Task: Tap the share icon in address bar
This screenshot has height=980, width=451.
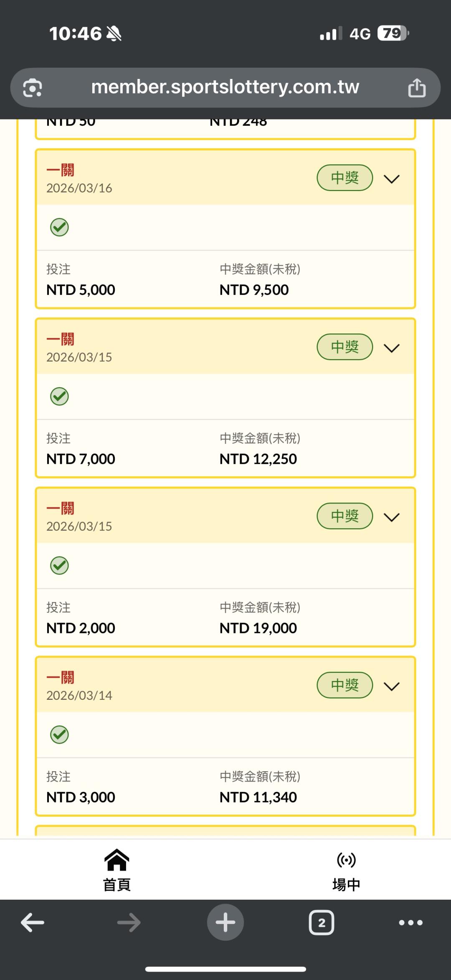Action: coord(416,88)
